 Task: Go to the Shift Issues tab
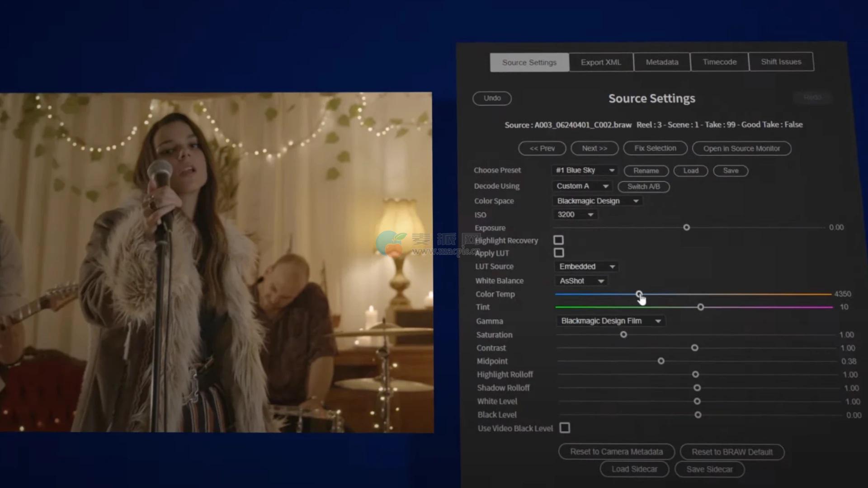(781, 62)
